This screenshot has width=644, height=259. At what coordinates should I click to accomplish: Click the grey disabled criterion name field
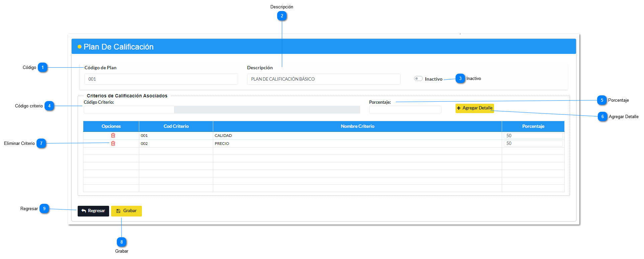267,109
